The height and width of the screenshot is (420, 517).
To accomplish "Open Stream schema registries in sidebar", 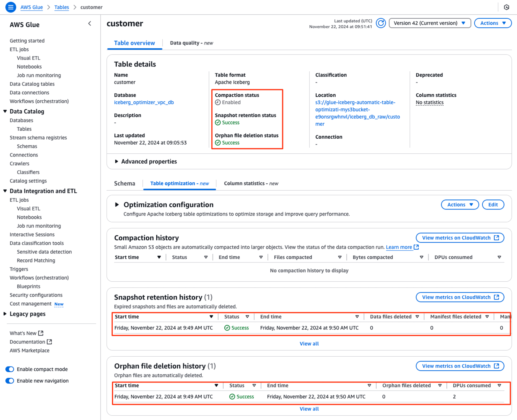I will (38, 138).
